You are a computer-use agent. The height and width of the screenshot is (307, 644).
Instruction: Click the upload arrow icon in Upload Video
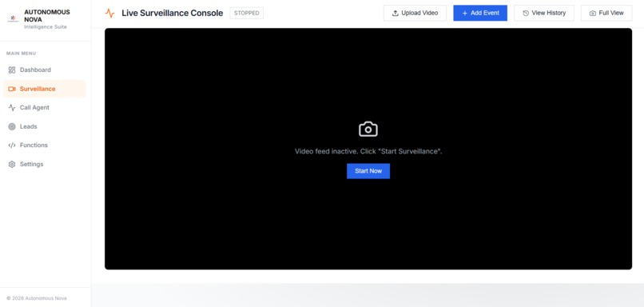click(x=395, y=13)
